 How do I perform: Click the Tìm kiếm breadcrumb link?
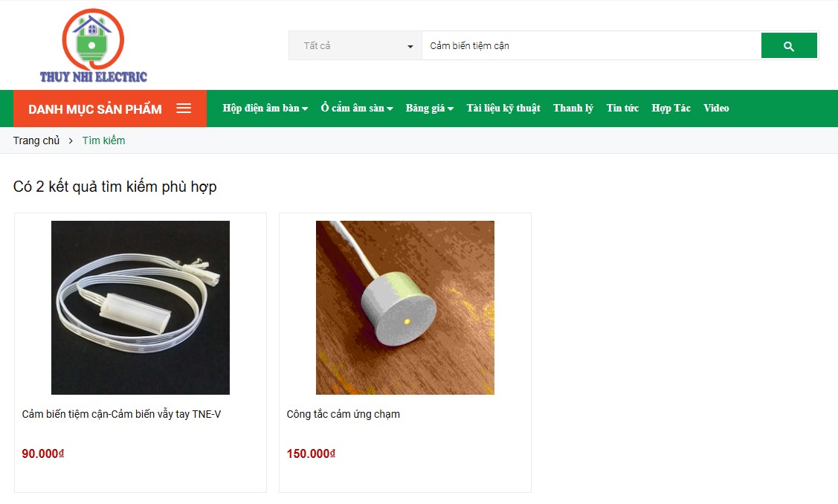pyautogui.click(x=103, y=140)
